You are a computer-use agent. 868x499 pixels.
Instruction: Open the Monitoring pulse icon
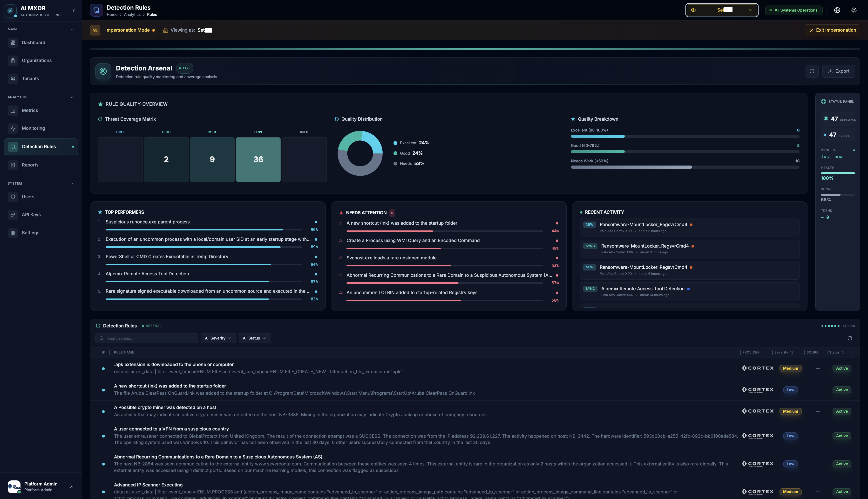13,128
